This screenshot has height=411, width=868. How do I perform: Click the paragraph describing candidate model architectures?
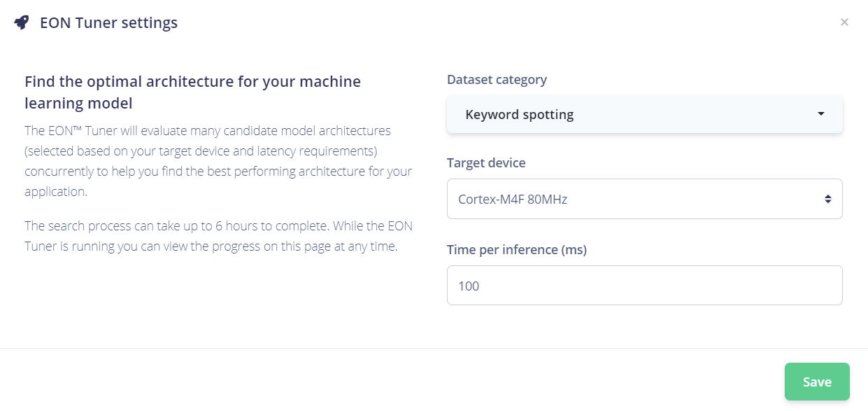218,161
